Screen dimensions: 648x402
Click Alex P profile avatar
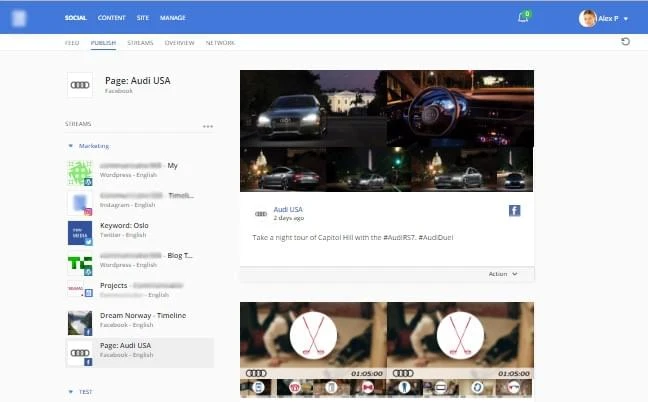coord(587,18)
